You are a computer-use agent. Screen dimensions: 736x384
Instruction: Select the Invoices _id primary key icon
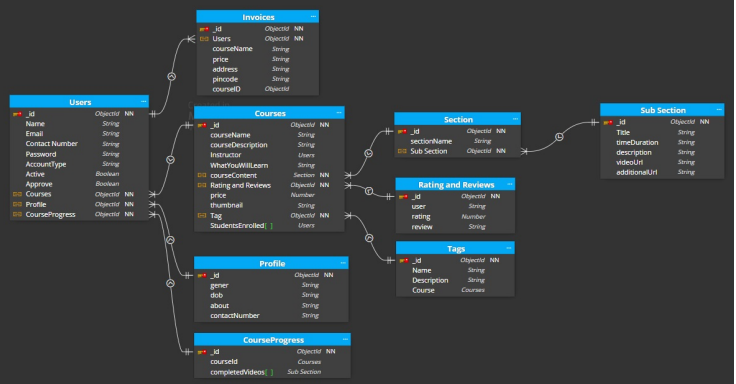click(x=204, y=29)
